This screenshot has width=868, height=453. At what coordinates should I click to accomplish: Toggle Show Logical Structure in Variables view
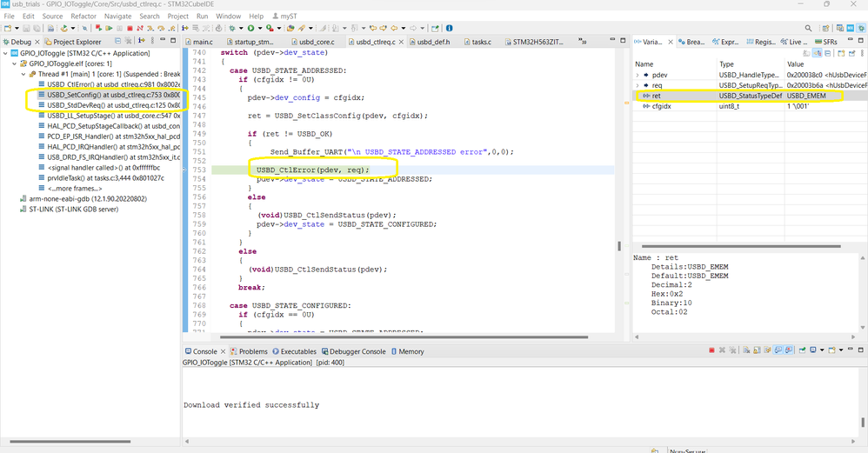[x=817, y=53]
